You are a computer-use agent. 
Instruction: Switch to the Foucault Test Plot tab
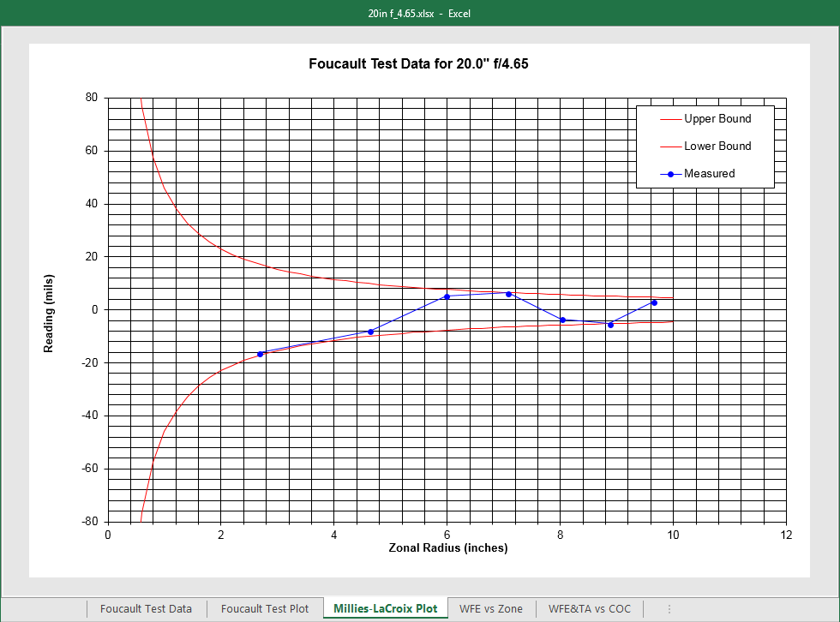265,608
